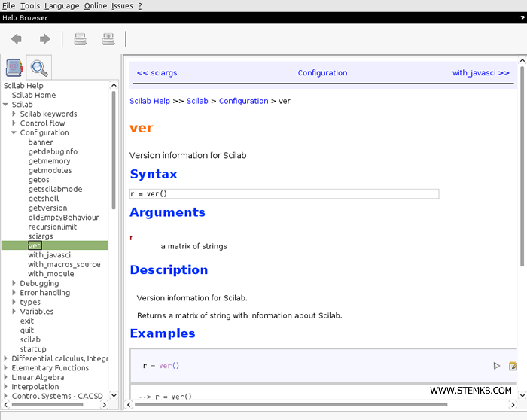
Task: Run the example with play icon
Action: coord(496,366)
